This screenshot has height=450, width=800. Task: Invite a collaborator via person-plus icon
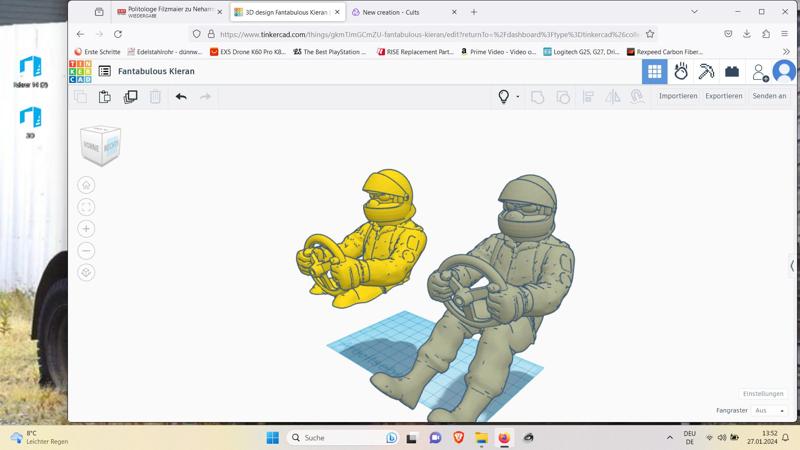pyautogui.click(x=760, y=72)
